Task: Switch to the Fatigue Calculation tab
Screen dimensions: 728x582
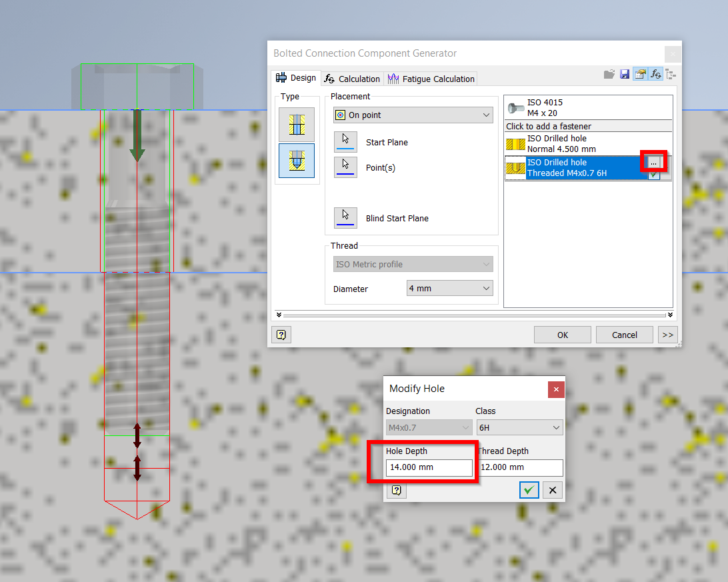Action: click(431, 78)
